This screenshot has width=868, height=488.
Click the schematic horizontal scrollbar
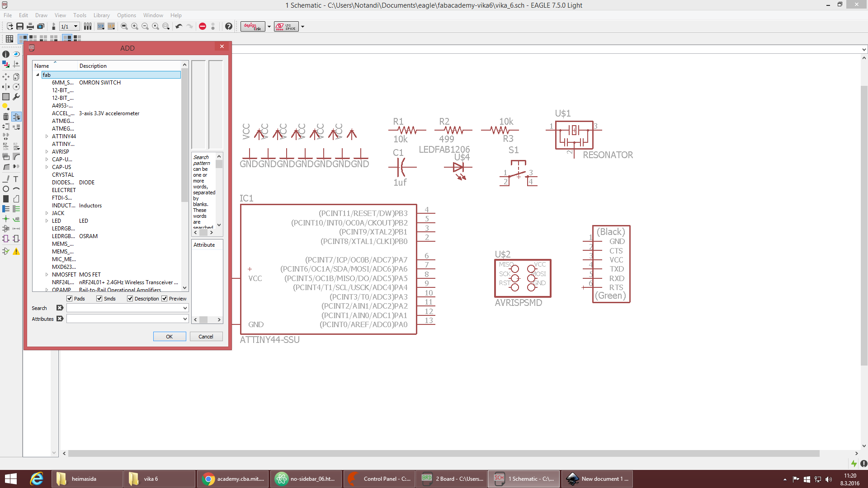[x=443, y=453]
